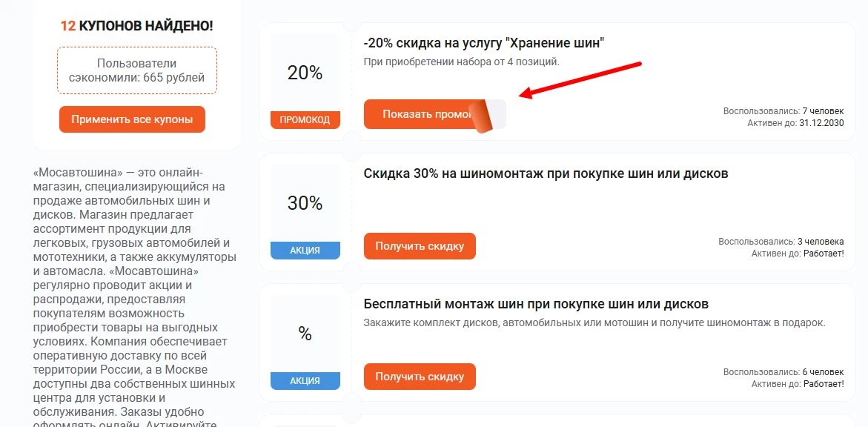Select the 20% discount badge icon
This screenshot has width=868, height=427.
coord(304,72)
